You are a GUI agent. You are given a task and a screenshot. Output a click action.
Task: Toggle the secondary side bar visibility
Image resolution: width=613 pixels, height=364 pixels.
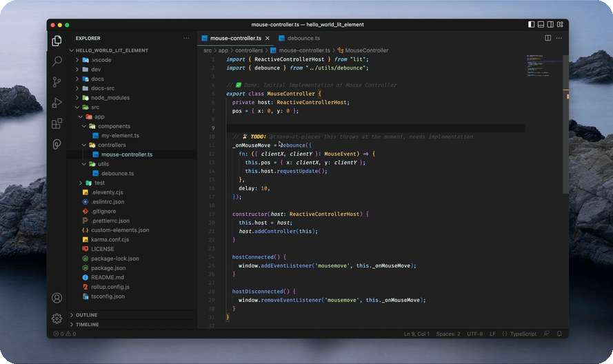point(549,25)
